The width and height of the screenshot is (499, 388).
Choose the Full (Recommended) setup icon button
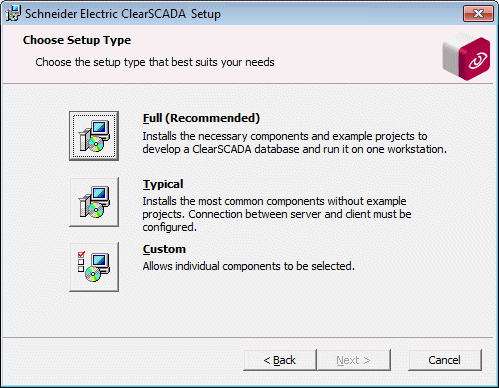coord(94,136)
